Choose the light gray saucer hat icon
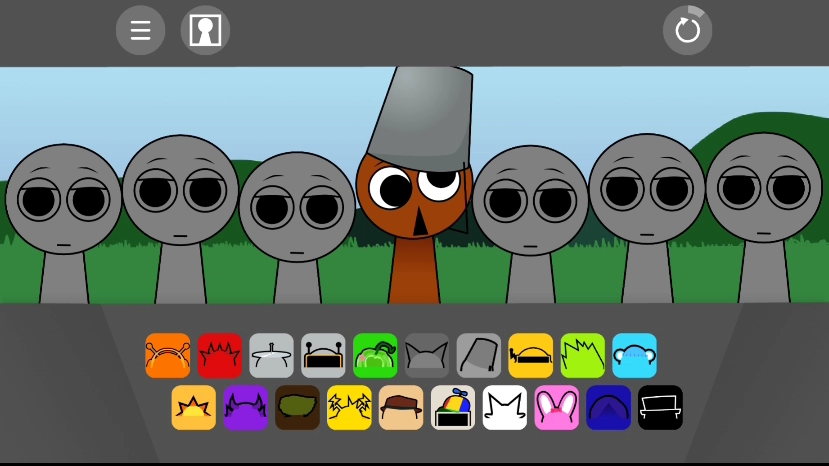This screenshot has height=466, width=829. [271, 355]
